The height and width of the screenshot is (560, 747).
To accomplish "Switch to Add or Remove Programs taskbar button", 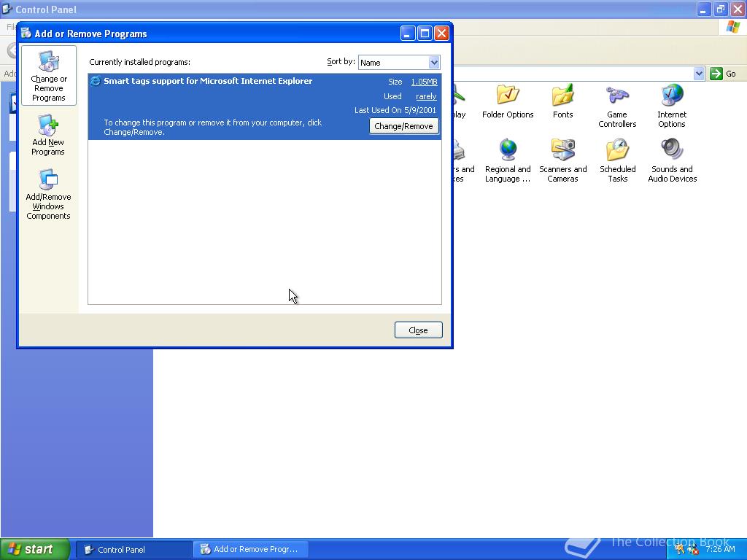I will (x=251, y=549).
